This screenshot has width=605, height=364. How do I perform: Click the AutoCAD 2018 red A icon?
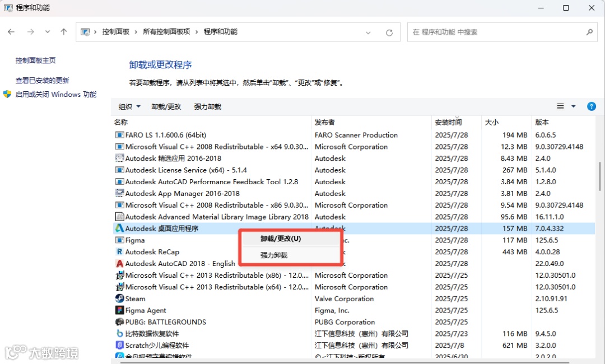(120, 263)
